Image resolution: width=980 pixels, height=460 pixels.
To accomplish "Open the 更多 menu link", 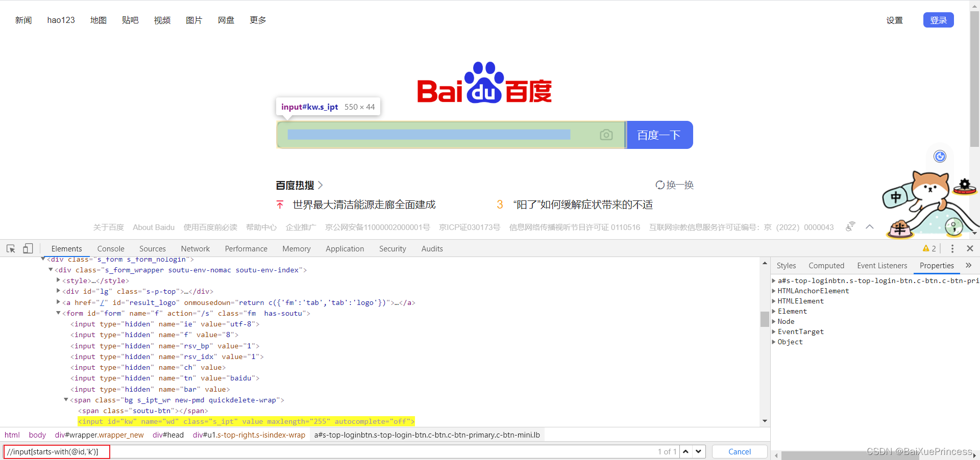I will [x=258, y=20].
